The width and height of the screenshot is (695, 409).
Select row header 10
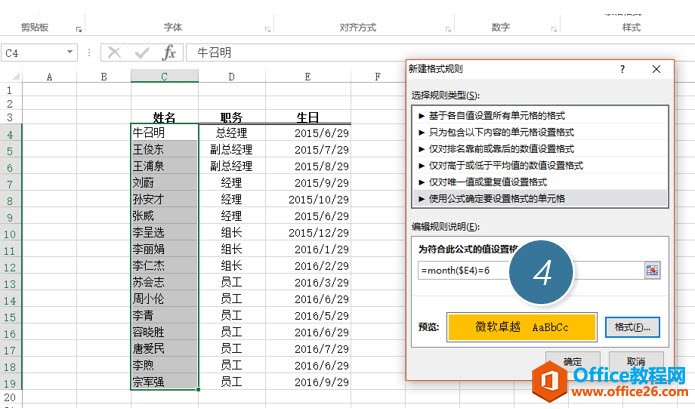(x=10, y=234)
